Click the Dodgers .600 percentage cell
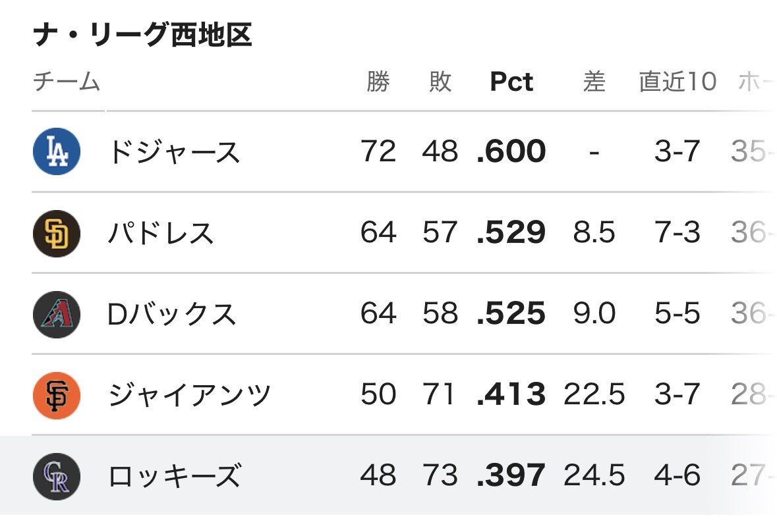This screenshot has width=777, height=532. coord(511,151)
